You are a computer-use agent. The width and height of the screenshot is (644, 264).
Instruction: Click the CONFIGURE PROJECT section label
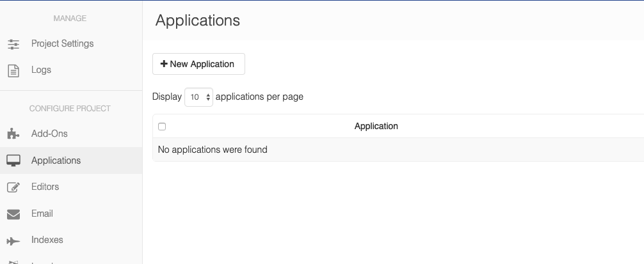[70, 109]
